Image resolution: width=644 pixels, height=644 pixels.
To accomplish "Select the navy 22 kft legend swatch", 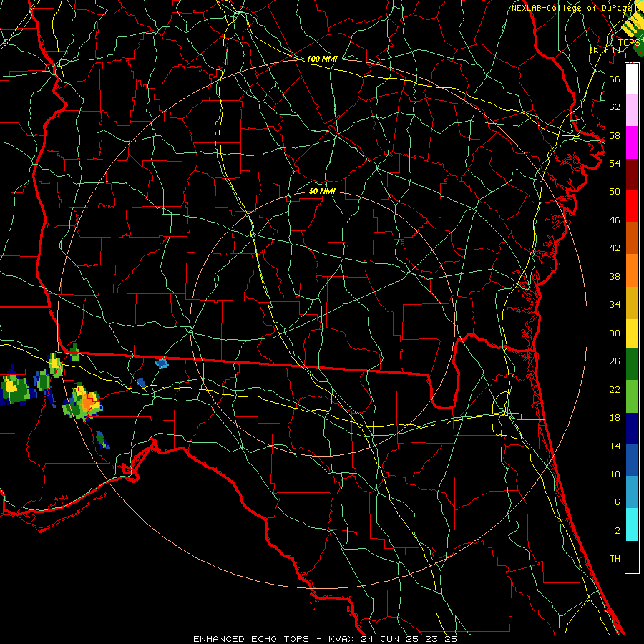I will pos(632,429).
